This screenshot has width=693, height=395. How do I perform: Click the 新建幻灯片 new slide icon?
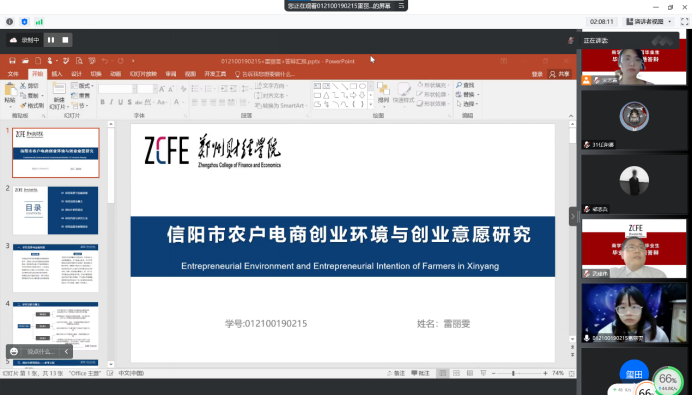pyautogui.click(x=58, y=91)
